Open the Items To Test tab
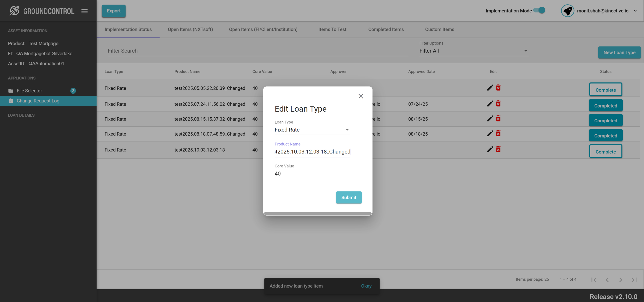644x302 pixels. tap(332, 29)
